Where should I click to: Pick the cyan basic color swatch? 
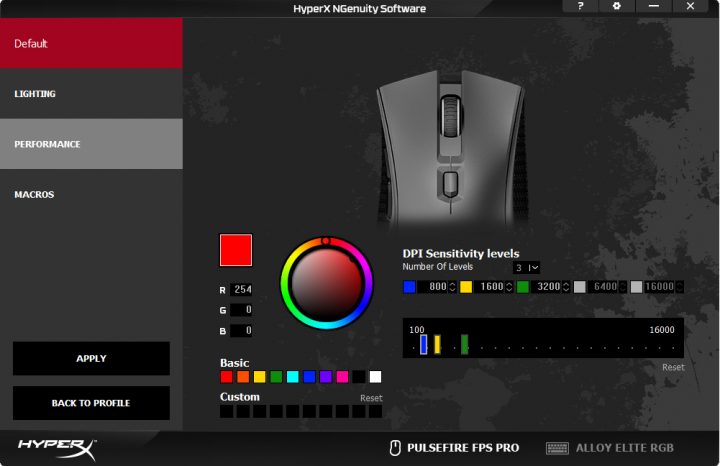pos(292,377)
